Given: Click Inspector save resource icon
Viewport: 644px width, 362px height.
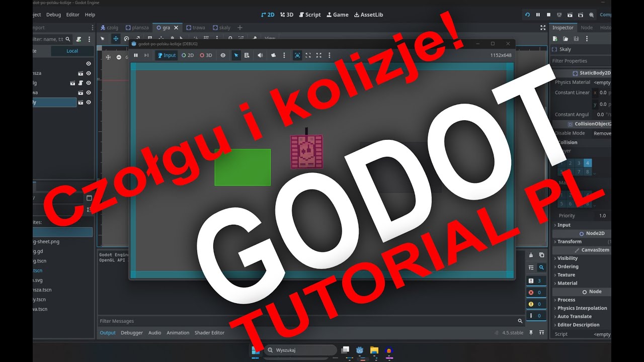Looking at the screenshot, I should 576,39.
